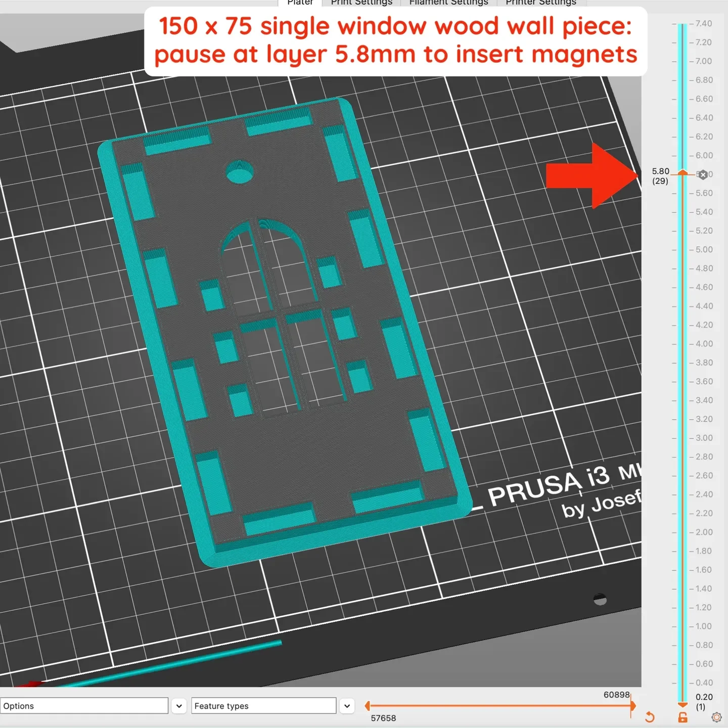This screenshot has height=728, width=728.
Task: Open the Feature types dropdown arrow
Action: (347, 706)
